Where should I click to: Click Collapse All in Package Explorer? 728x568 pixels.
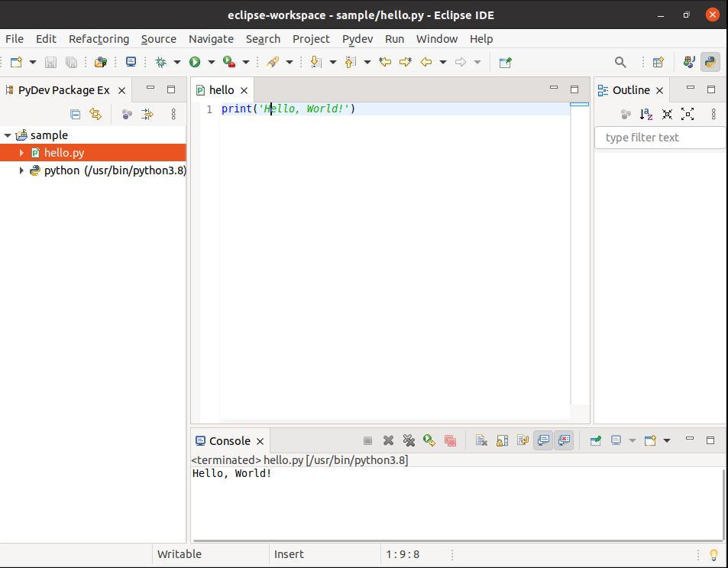(x=75, y=115)
